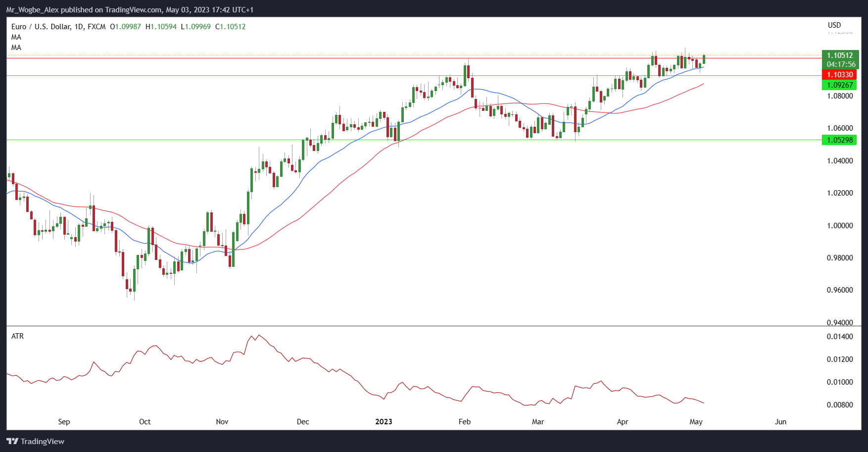This screenshot has width=868, height=452.
Task: Click the low value L1.09969
Action: (x=195, y=27)
